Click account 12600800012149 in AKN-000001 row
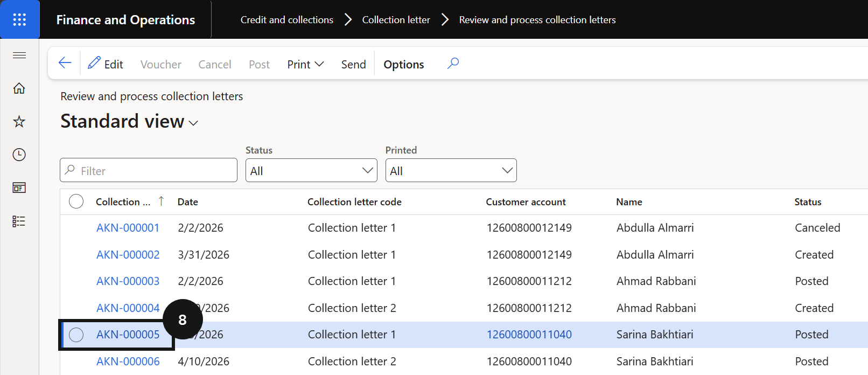 point(529,228)
